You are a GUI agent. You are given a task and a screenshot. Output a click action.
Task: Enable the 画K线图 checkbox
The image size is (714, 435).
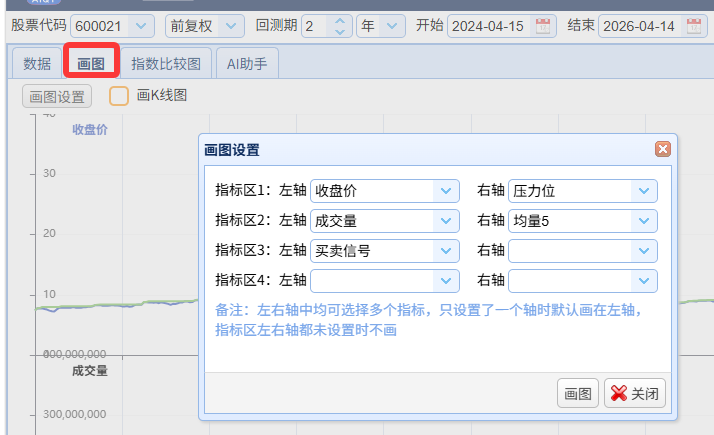coord(119,96)
